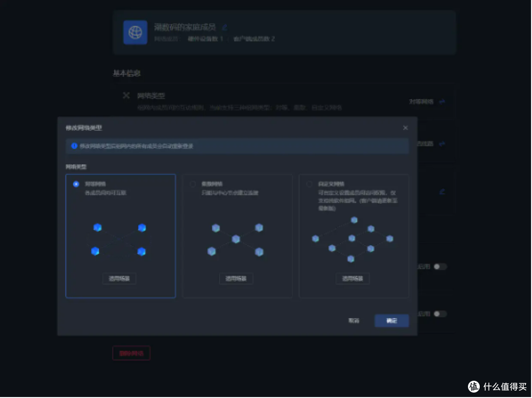The width and height of the screenshot is (532, 398).
Task: Open 适用场景 in the hub-and-spoke network card
Action: point(236,279)
